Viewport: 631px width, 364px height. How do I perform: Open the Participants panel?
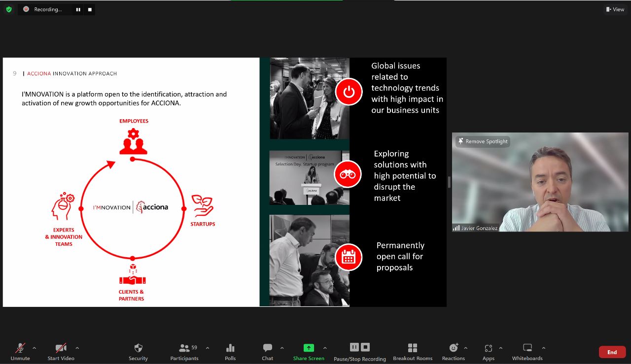184,351
